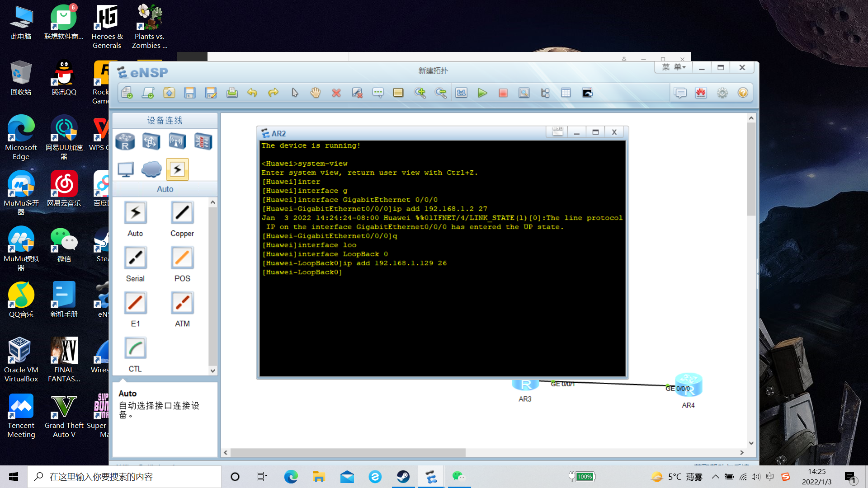Click the print topology icon

coord(232,93)
